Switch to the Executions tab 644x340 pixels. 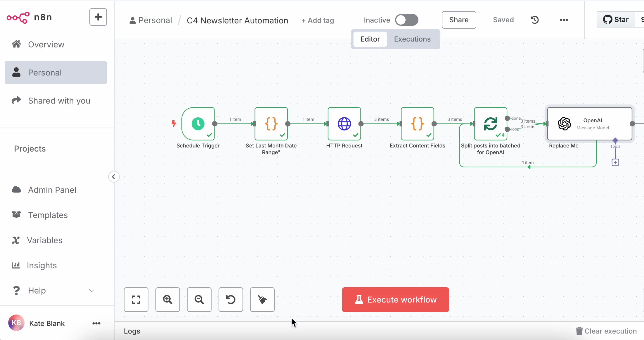pyautogui.click(x=412, y=39)
